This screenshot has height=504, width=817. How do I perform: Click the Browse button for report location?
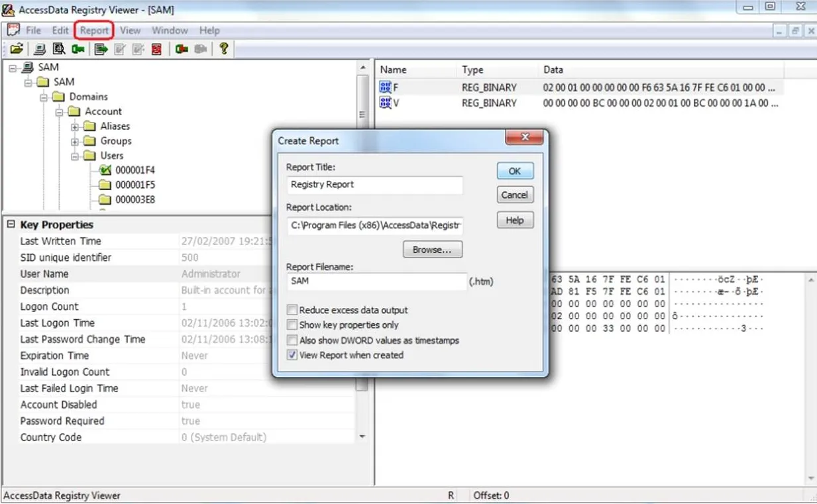click(432, 249)
